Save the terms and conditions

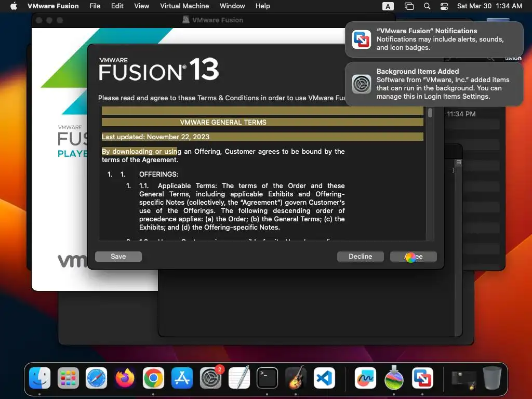[x=118, y=257]
